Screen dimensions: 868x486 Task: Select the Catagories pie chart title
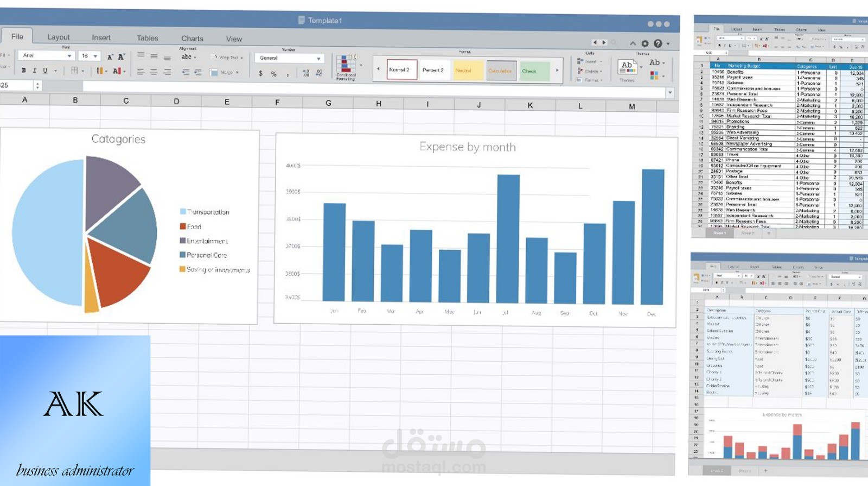118,139
